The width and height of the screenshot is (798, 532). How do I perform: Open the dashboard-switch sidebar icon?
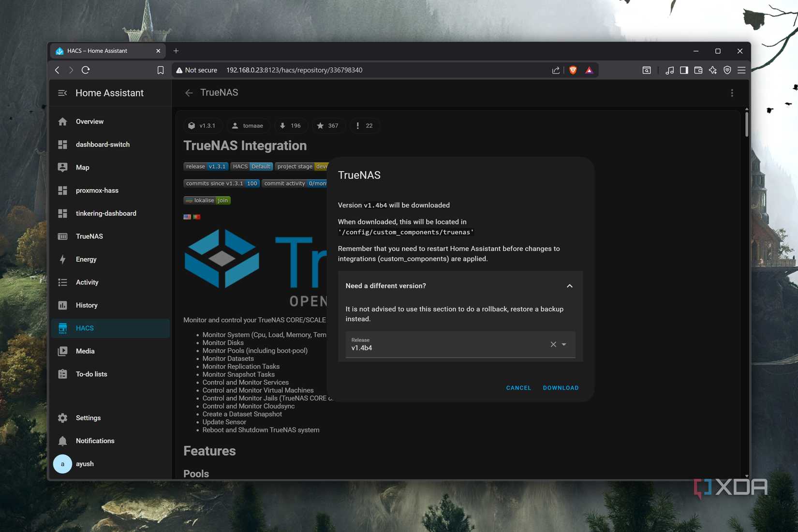point(62,145)
